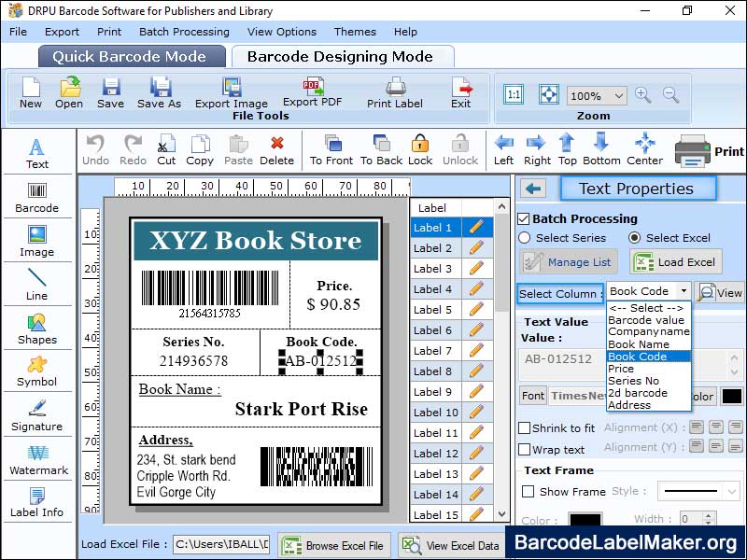Open the Themes menu
Image resolution: width=747 pixels, height=560 pixels.
click(355, 32)
